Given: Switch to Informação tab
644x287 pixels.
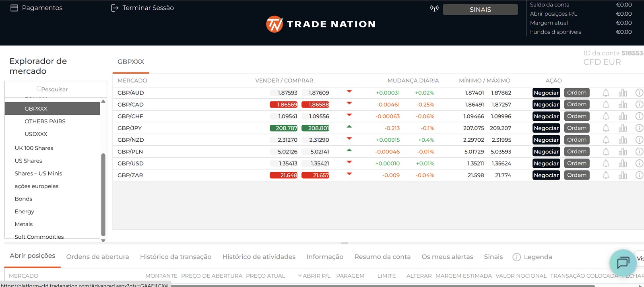Looking at the screenshot, I should coord(325,257).
